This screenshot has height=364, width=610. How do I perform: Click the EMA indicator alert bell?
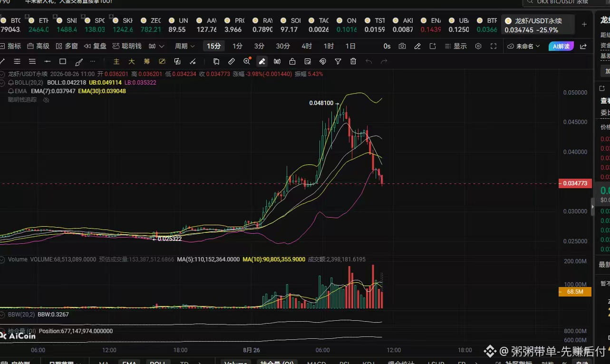click(10, 91)
